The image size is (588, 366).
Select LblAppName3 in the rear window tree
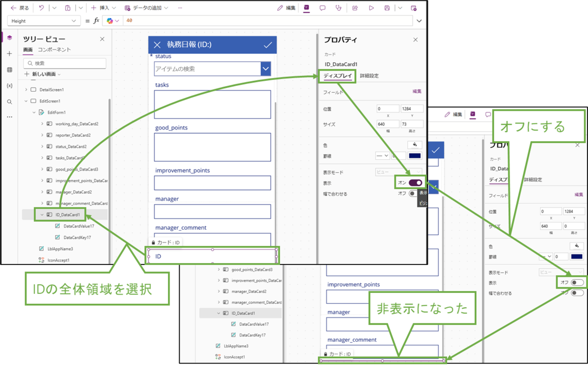(237, 345)
